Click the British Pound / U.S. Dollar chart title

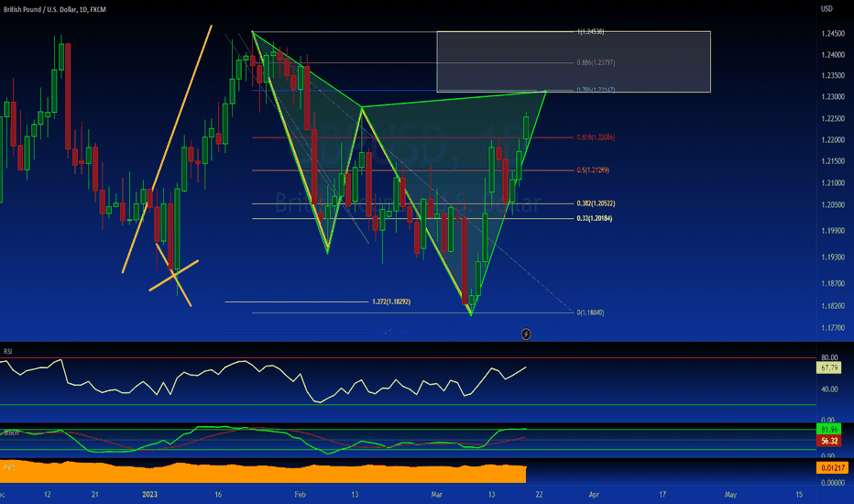(55, 9)
